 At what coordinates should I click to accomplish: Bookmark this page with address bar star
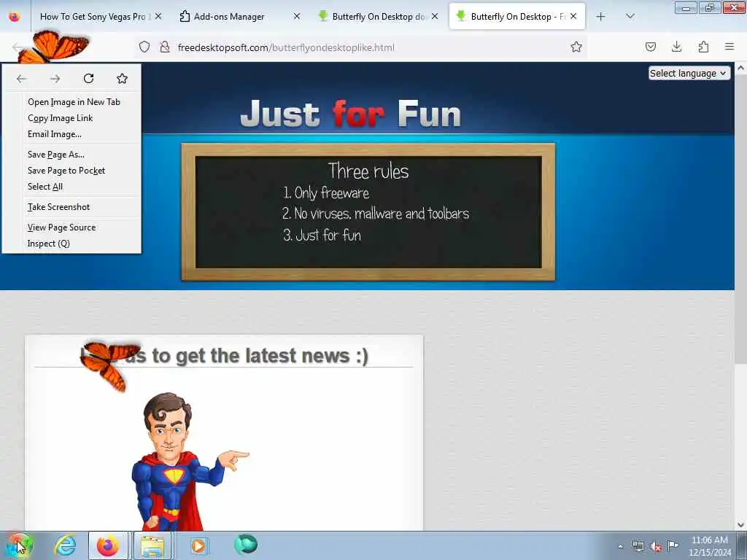pyautogui.click(x=576, y=47)
